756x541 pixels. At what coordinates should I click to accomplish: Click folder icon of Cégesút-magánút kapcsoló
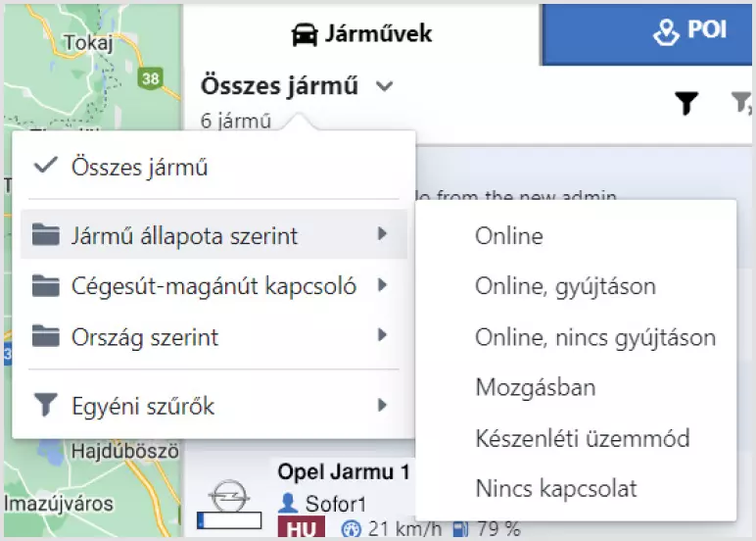[x=46, y=285]
